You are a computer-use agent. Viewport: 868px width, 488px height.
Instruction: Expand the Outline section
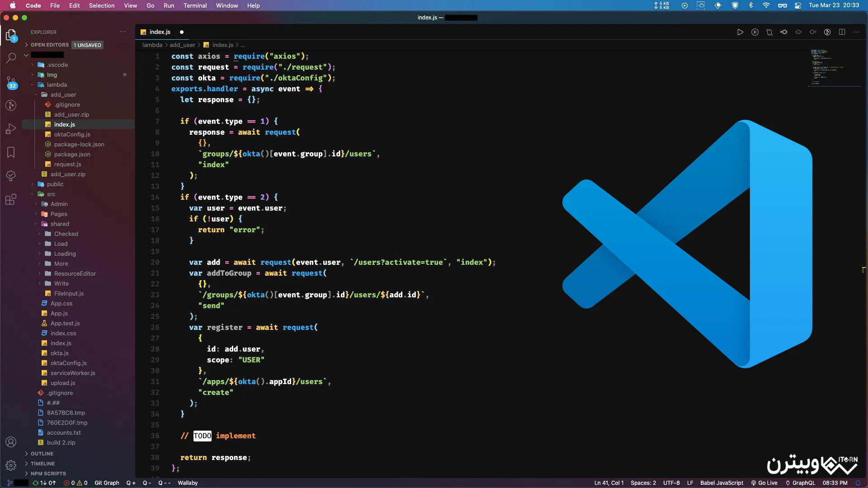pyautogui.click(x=42, y=454)
